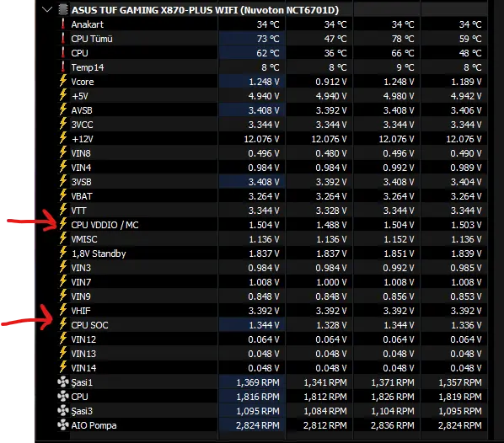This screenshot has height=443, width=504.
Task: Select the Vcore sensor label
Action: [83, 82]
